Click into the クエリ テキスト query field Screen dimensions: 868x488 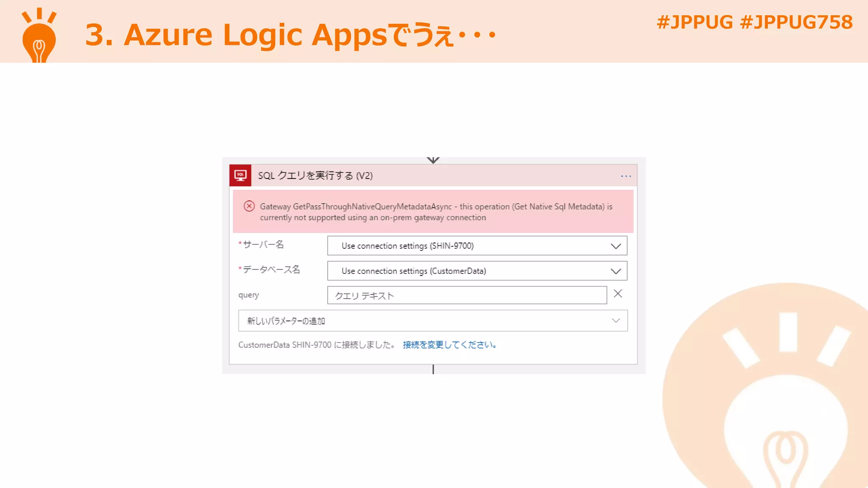pyautogui.click(x=466, y=295)
